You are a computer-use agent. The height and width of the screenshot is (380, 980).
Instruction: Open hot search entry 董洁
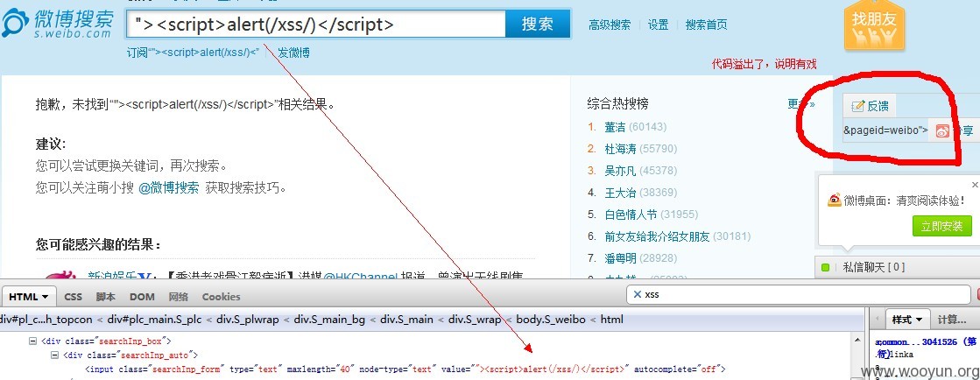click(x=615, y=127)
